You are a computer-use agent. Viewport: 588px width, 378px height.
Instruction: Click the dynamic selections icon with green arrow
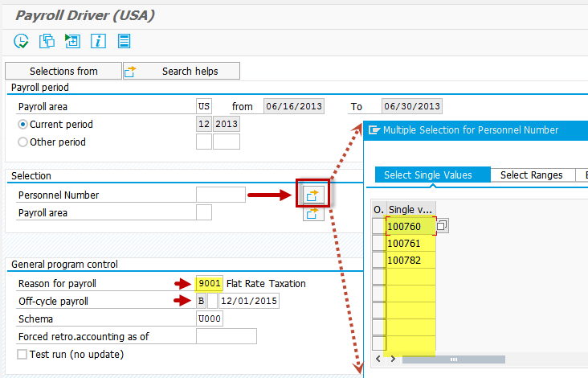72,41
